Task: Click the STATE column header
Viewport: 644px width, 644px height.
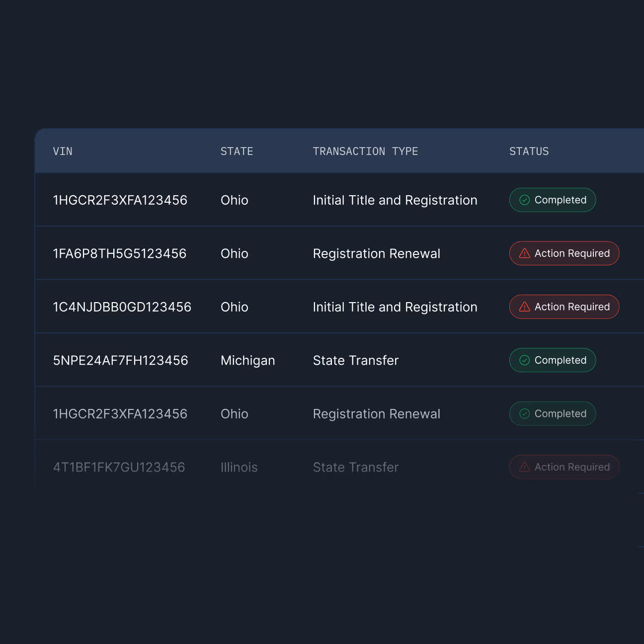Action: coord(237,152)
